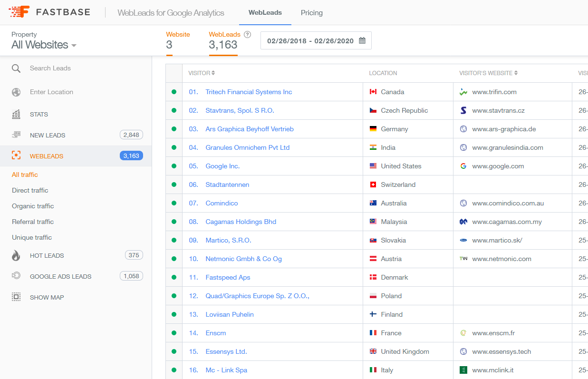Open the calendar icon in date range
This screenshot has height=379, width=588.
point(362,41)
